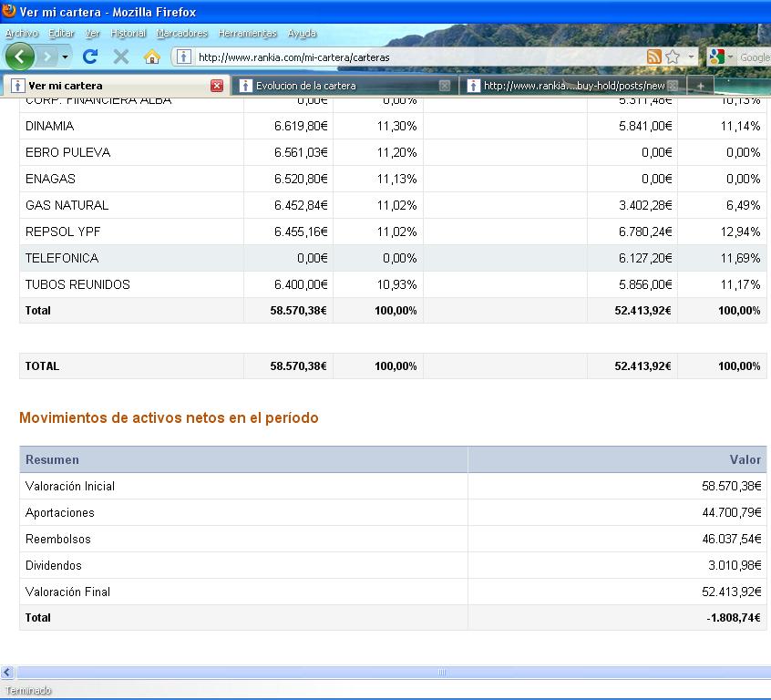Click the RSS feed icon in address bar
This screenshot has width=771, height=700.
(653, 57)
